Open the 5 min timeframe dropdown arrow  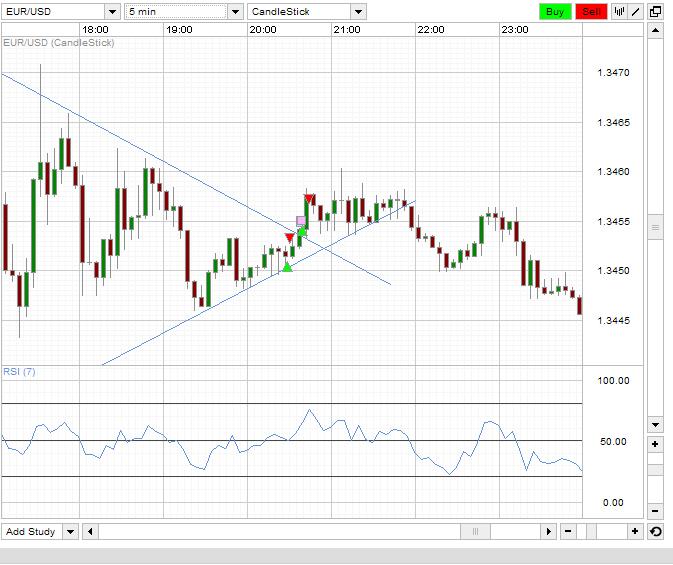click(235, 12)
